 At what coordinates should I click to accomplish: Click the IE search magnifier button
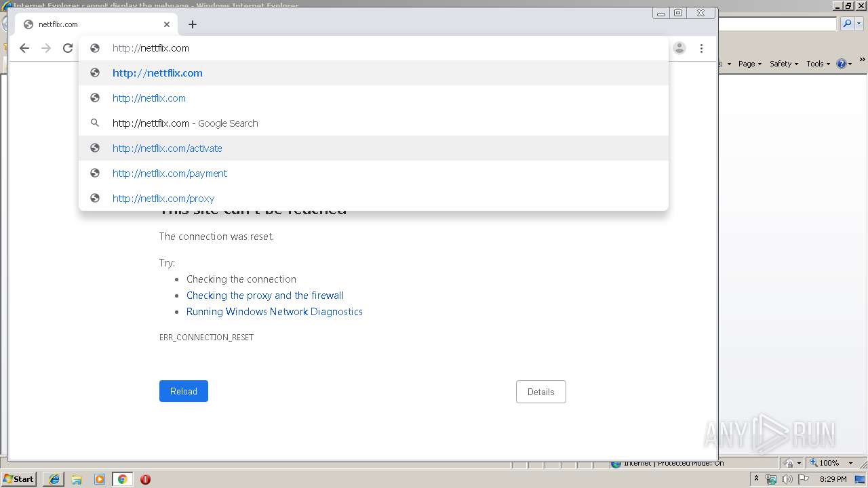[x=847, y=24]
